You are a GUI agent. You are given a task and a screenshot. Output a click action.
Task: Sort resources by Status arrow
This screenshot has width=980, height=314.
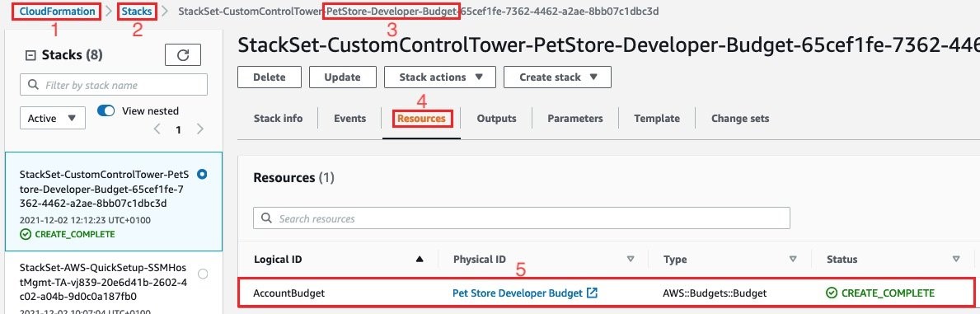pos(955,259)
